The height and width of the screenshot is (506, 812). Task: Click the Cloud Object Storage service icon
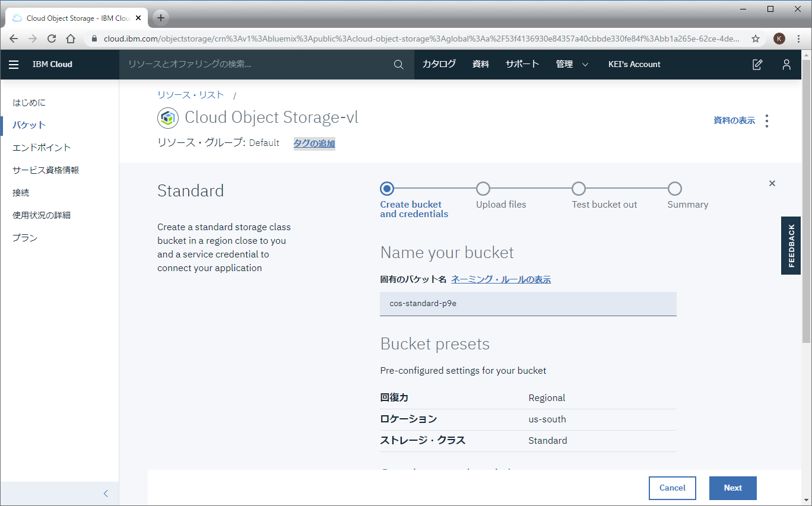[x=168, y=118]
